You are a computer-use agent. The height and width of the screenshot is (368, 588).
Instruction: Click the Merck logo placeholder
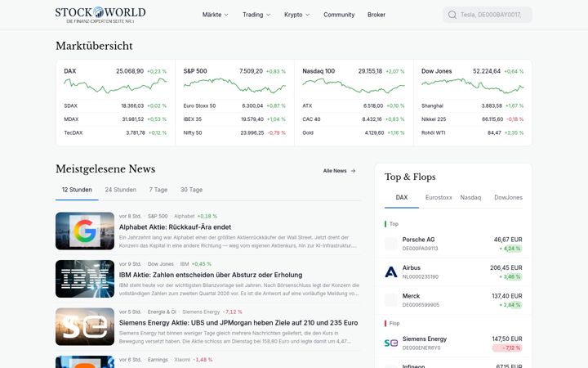pyautogui.click(x=391, y=300)
